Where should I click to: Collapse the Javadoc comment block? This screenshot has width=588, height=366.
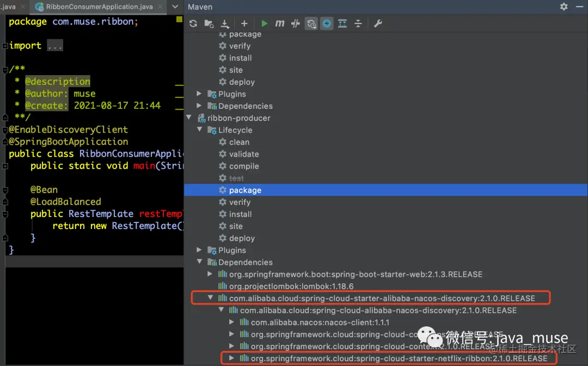[5, 70]
